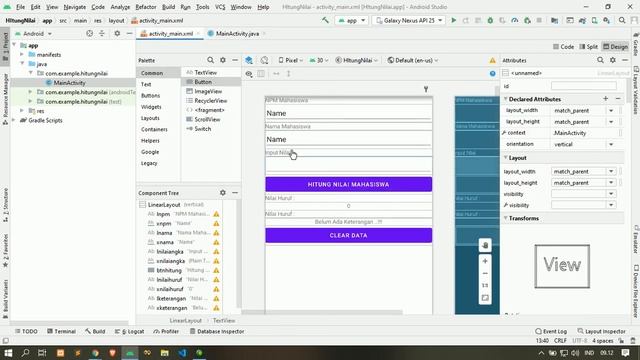Screen dimensions: 640x360
Task: Switch the editor to Split view
Action: coord(588,47)
